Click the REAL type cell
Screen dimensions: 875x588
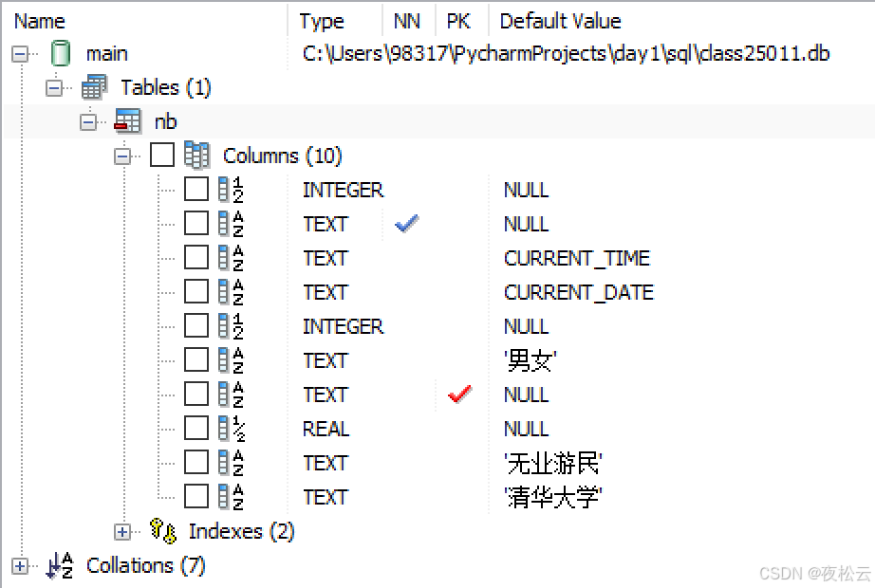tap(326, 429)
